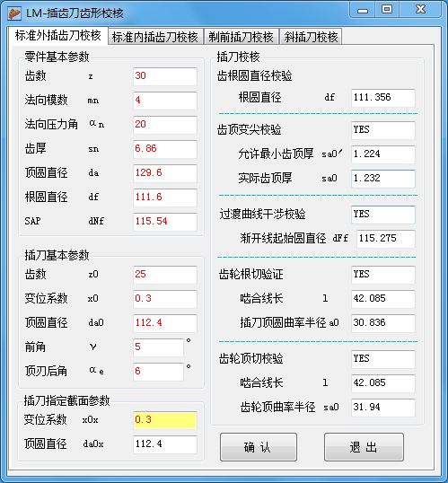Select the SAP dNf field 115.54
This screenshot has width=448, height=483.
165,222
